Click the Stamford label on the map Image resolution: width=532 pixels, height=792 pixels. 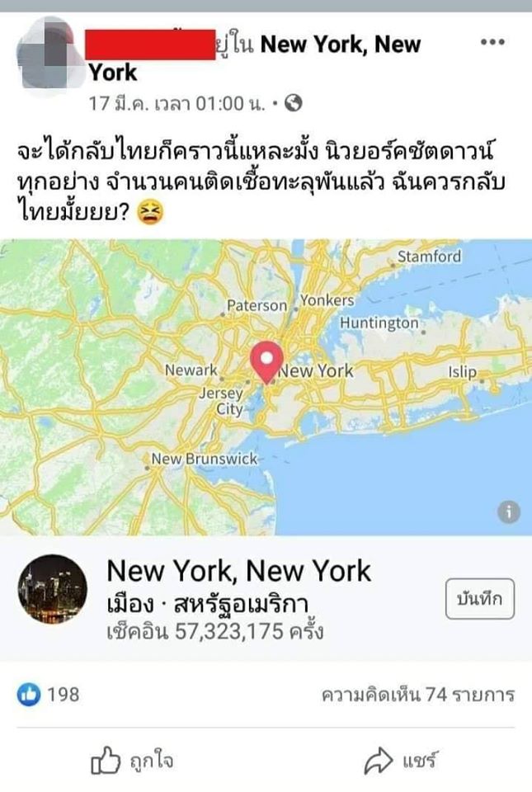click(x=429, y=257)
